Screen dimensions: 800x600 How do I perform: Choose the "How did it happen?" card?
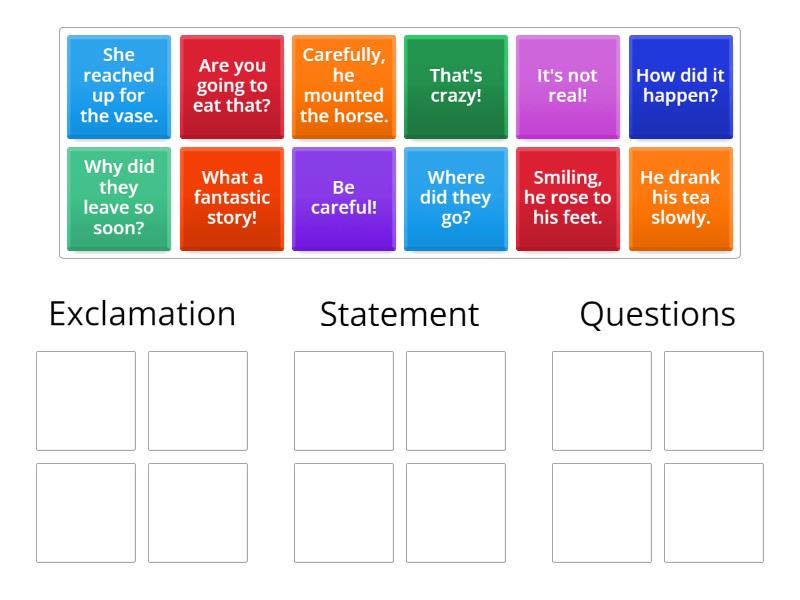[680, 86]
